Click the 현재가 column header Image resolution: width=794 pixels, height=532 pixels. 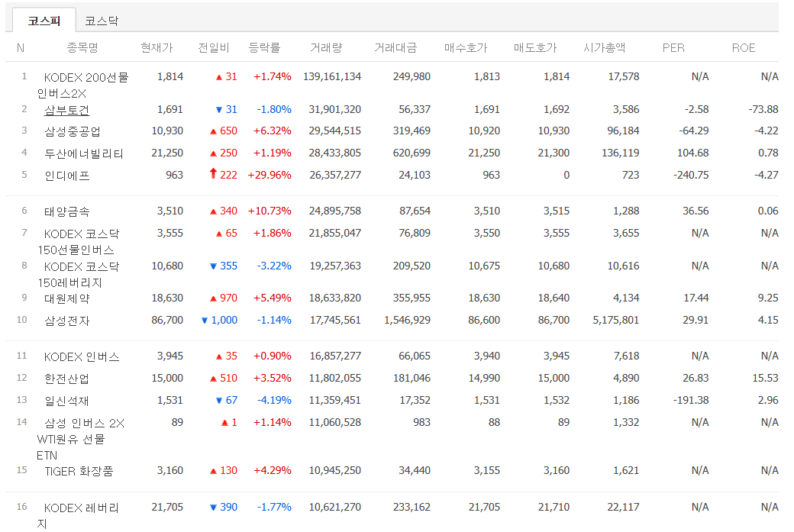coord(157,47)
